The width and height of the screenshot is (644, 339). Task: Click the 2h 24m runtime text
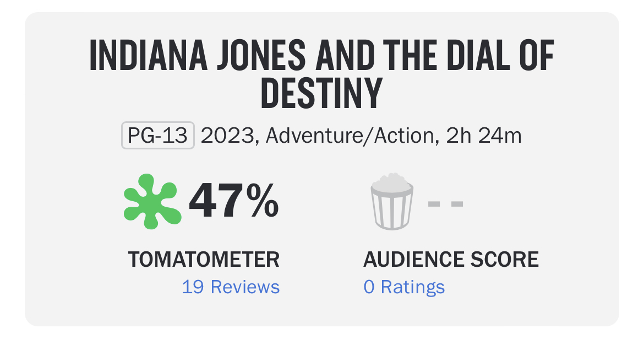coord(484,136)
